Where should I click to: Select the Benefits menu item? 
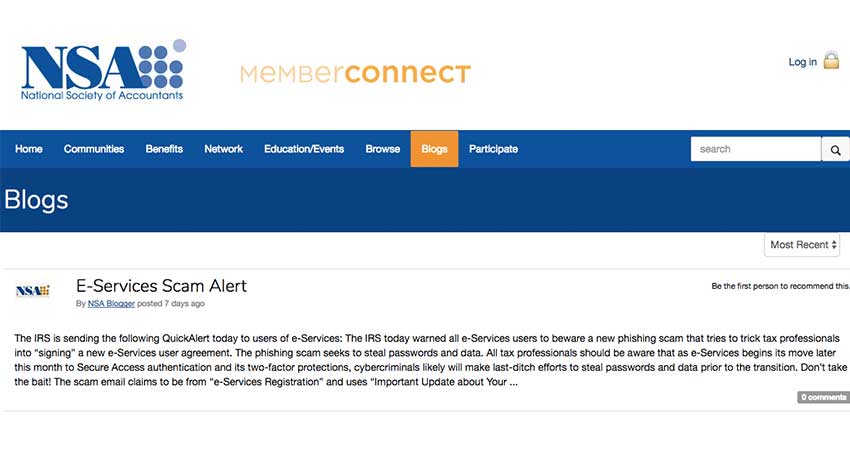coord(164,149)
